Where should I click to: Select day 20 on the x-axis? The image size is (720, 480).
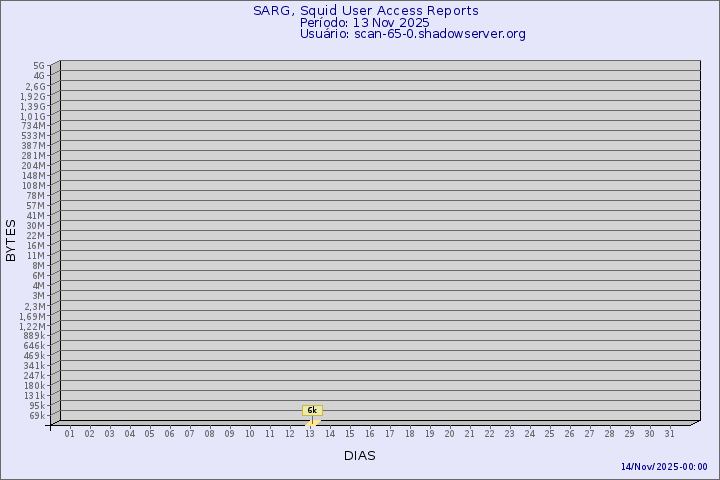[x=450, y=434]
